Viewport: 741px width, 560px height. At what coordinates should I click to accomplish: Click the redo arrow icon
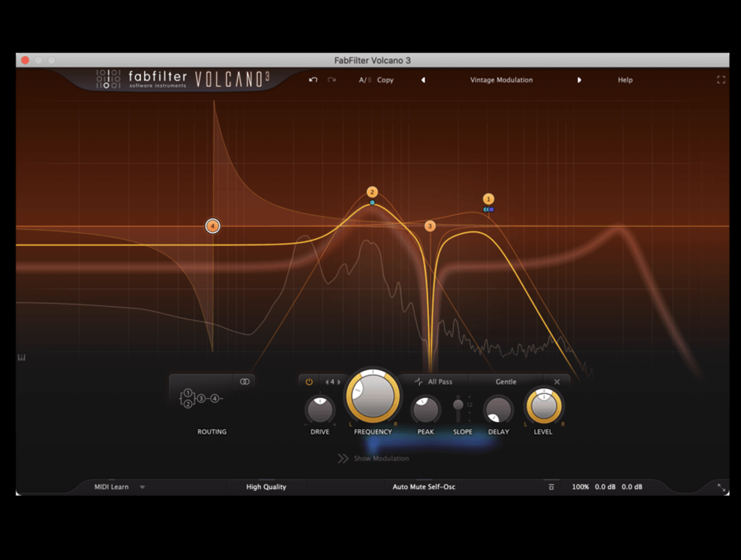(x=332, y=80)
